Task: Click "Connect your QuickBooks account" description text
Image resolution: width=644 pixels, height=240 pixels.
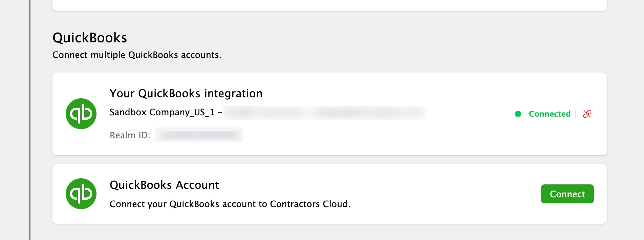Action: click(x=230, y=204)
